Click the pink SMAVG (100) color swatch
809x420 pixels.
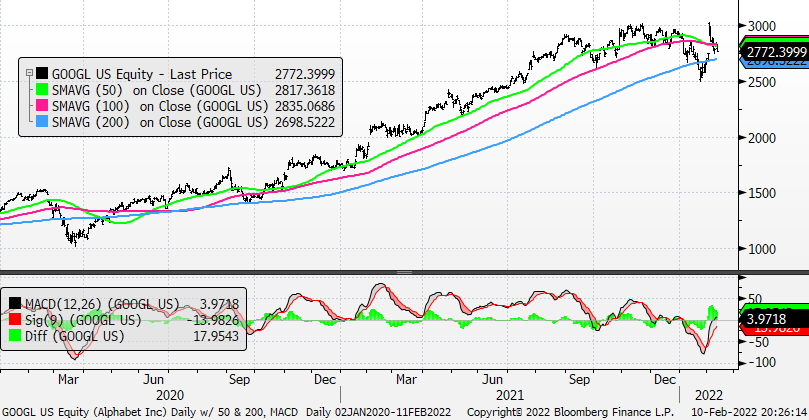[x=42, y=106]
